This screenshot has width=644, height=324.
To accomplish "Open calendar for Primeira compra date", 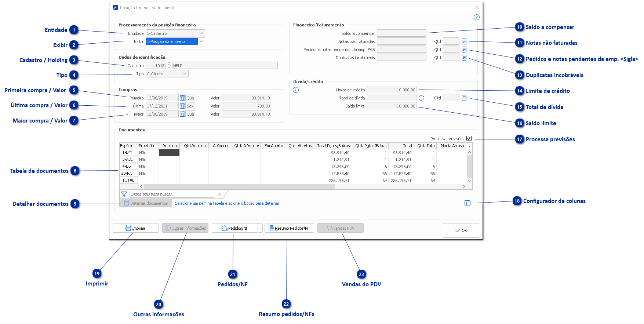I will point(182,98).
